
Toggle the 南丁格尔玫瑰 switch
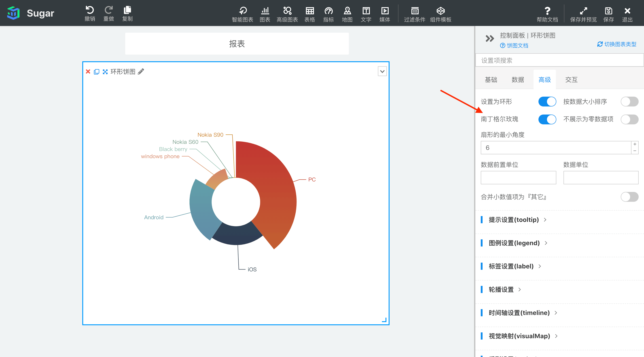pyautogui.click(x=547, y=119)
